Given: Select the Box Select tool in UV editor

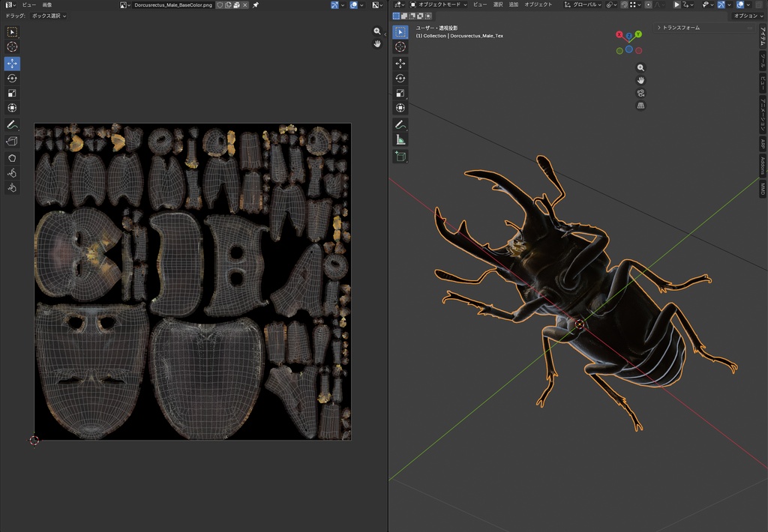Looking at the screenshot, I should click(x=12, y=31).
